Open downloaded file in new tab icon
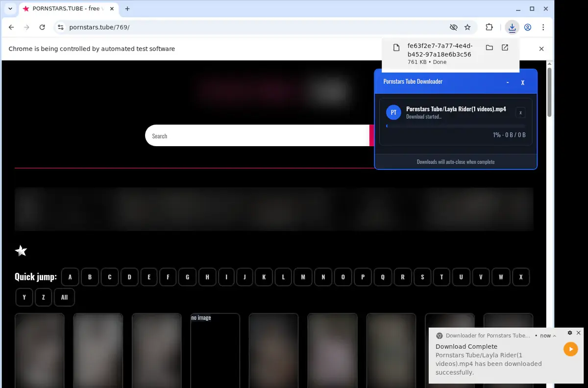Image resolution: width=588 pixels, height=388 pixels. click(505, 48)
